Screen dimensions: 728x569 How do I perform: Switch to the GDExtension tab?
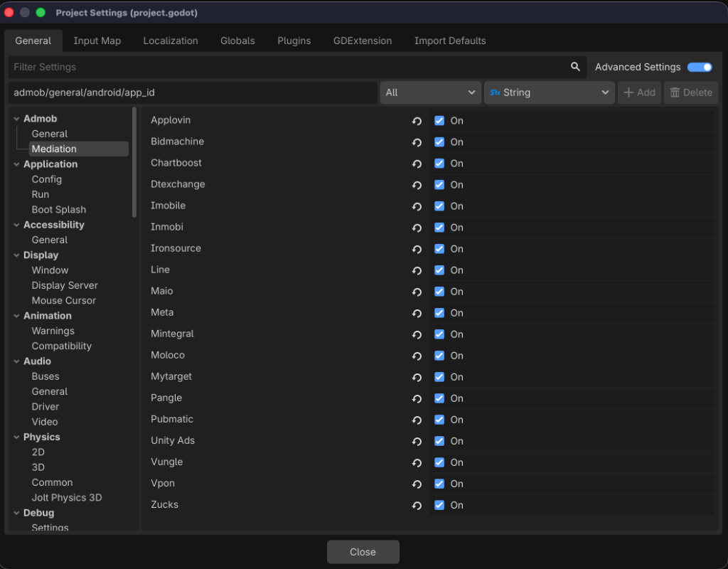[363, 41]
